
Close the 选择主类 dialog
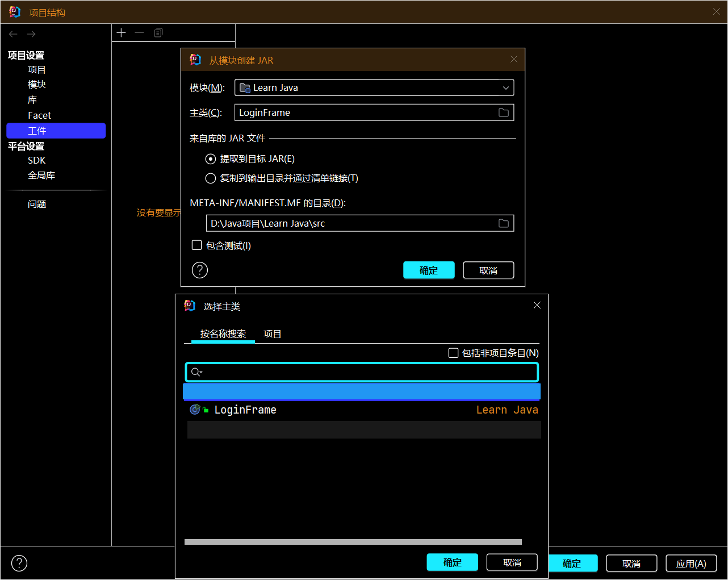[x=537, y=305]
